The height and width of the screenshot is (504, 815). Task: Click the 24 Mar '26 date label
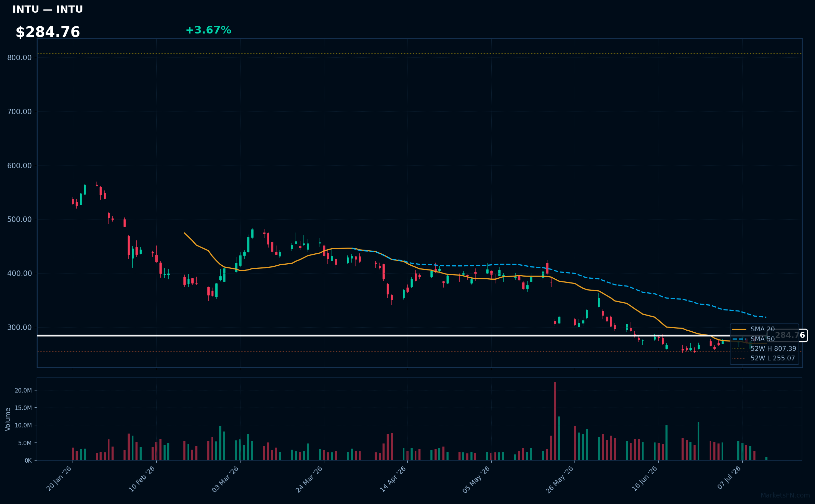310,479
